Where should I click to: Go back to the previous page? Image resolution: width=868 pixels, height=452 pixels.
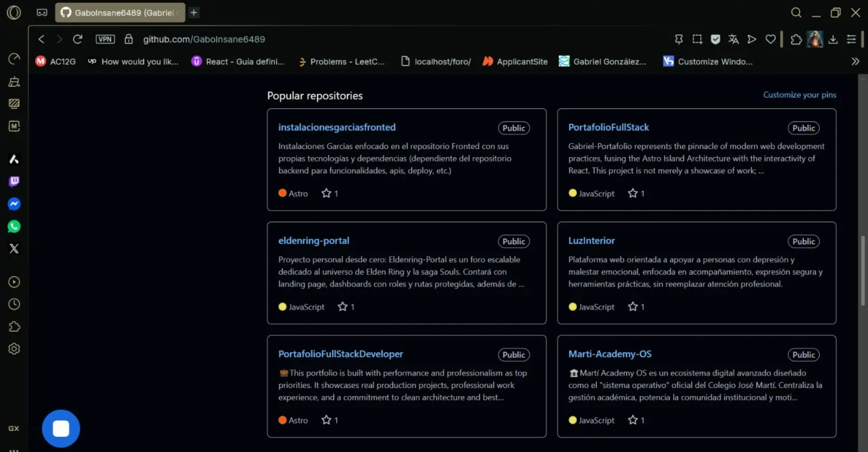point(41,39)
